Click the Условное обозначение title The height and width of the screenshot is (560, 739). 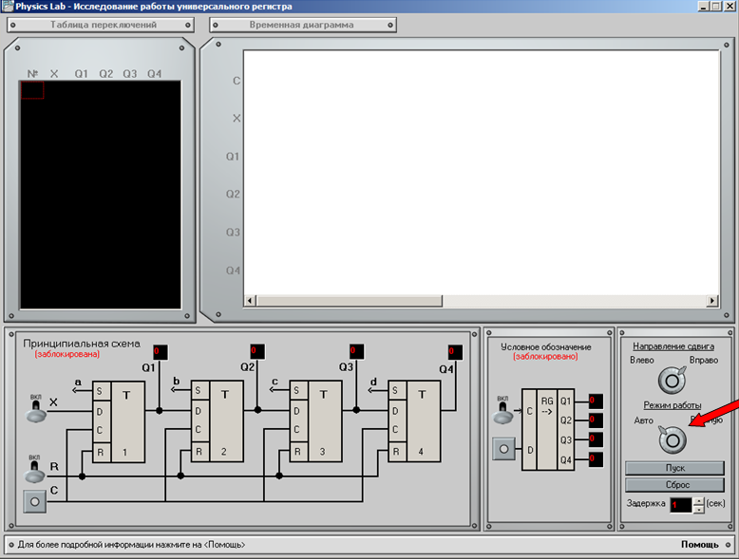tap(546, 347)
